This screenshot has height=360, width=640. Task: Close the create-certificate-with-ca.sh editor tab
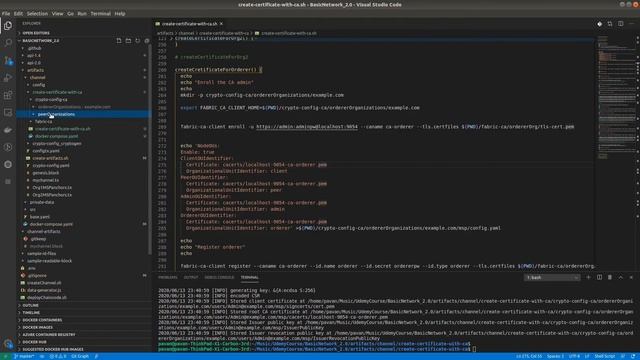coord(221,24)
